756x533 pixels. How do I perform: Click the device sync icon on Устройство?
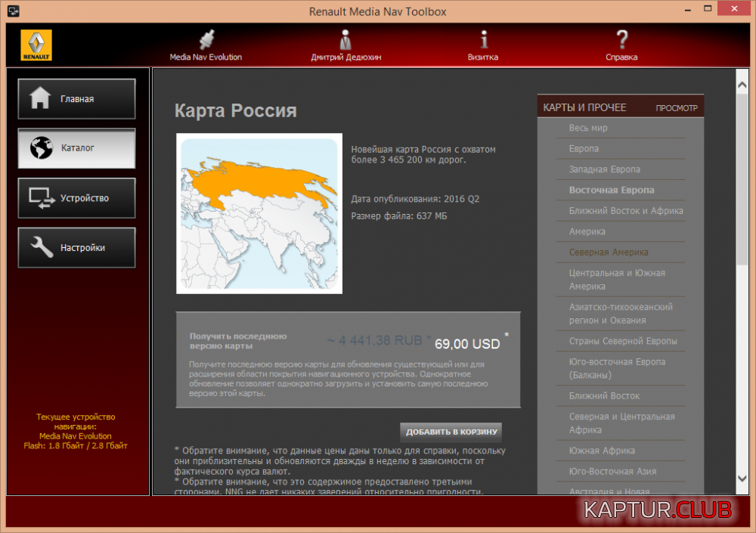[x=42, y=198]
